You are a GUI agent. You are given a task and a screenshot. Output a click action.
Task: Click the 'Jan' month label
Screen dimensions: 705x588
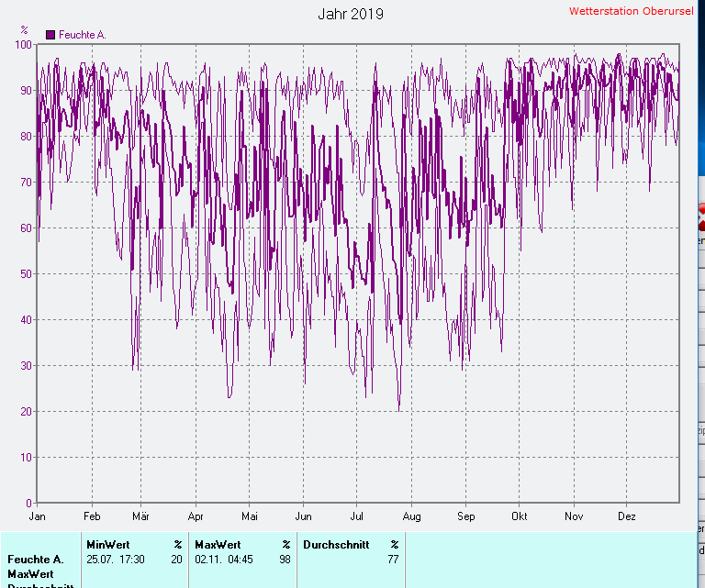pos(37,516)
